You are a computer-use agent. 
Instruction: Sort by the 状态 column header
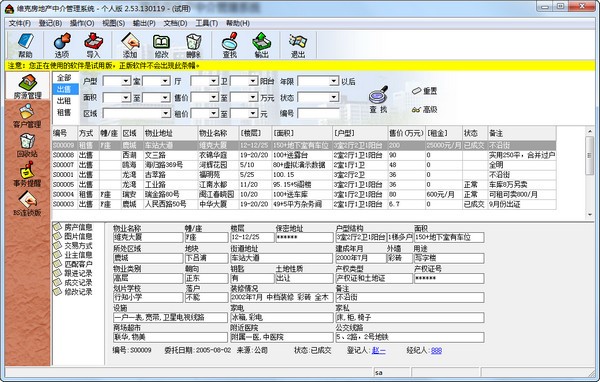[475, 133]
